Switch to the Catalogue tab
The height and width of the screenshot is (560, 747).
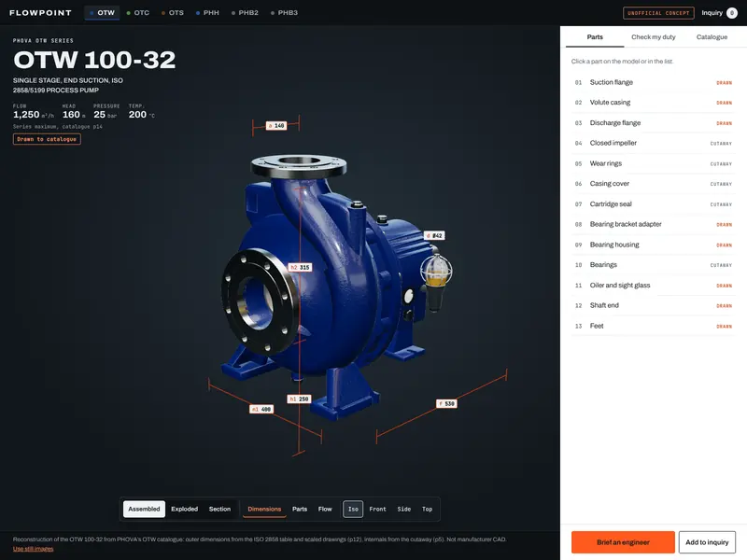tap(712, 37)
